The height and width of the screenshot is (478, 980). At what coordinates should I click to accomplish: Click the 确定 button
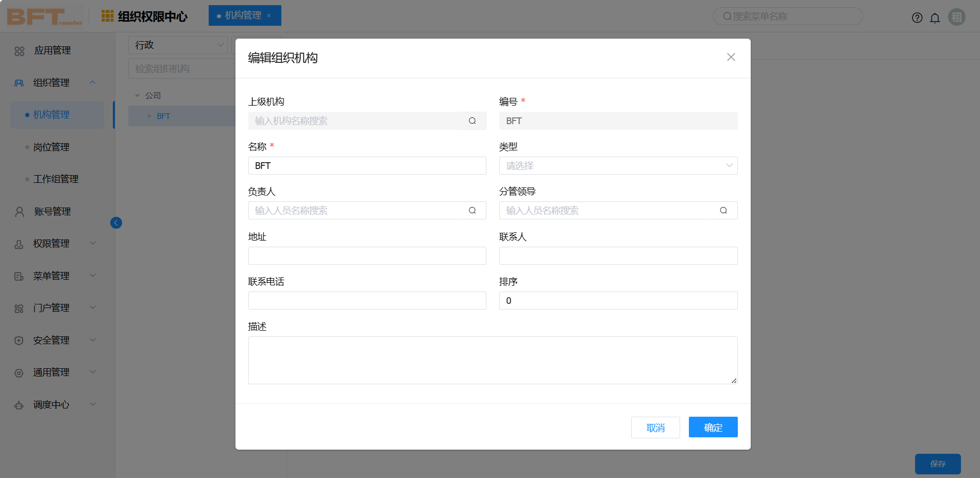pyautogui.click(x=713, y=428)
